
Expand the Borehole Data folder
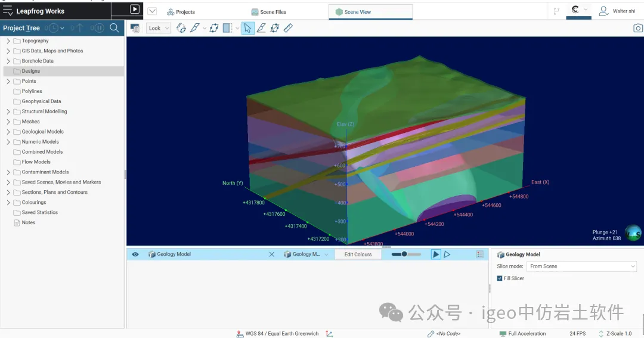[x=8, y=61]
